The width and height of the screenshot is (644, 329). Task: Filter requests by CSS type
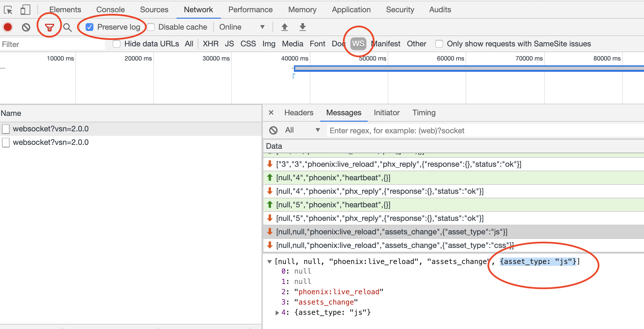click(248, 44)
